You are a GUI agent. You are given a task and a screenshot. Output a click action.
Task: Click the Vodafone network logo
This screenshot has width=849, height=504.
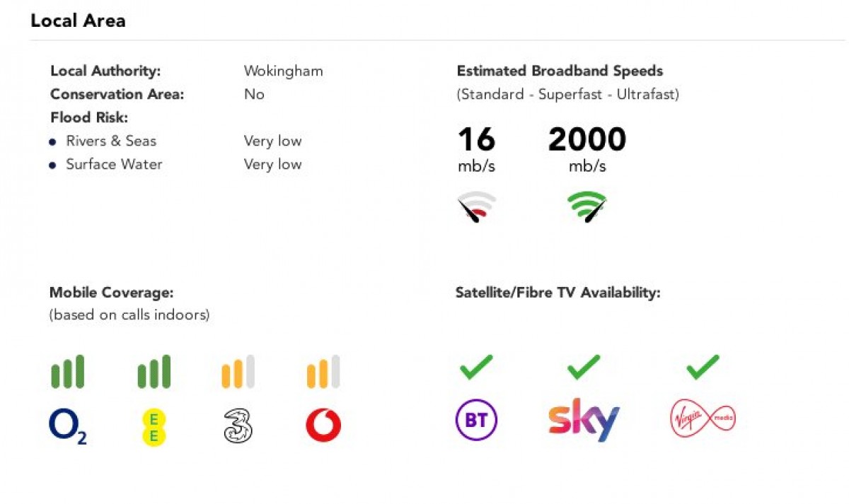(x=323, y=426)
